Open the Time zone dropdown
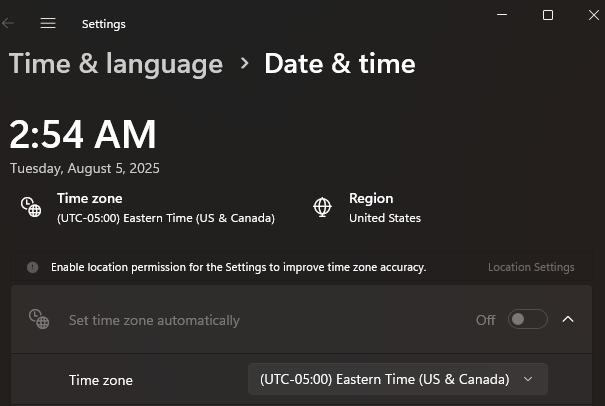The height and width of the screenshot is (406, 605). coord(398,379)
